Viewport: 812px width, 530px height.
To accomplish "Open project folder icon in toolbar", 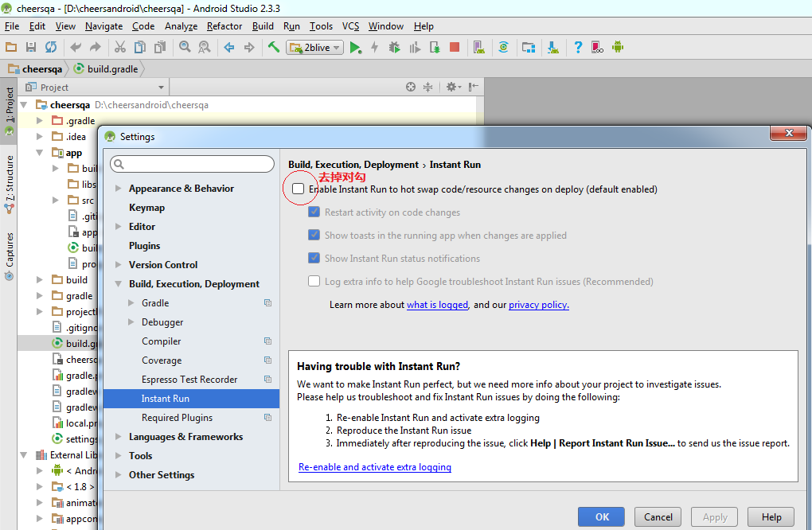I will coord(11,48).
